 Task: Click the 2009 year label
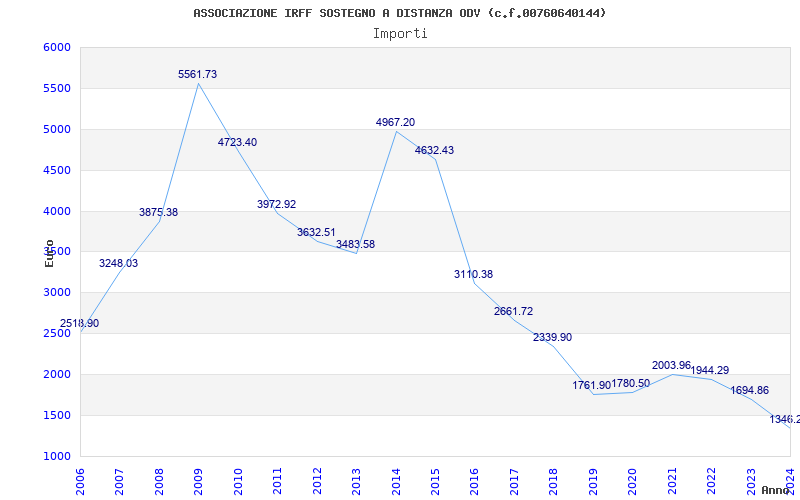pos(198,481)
